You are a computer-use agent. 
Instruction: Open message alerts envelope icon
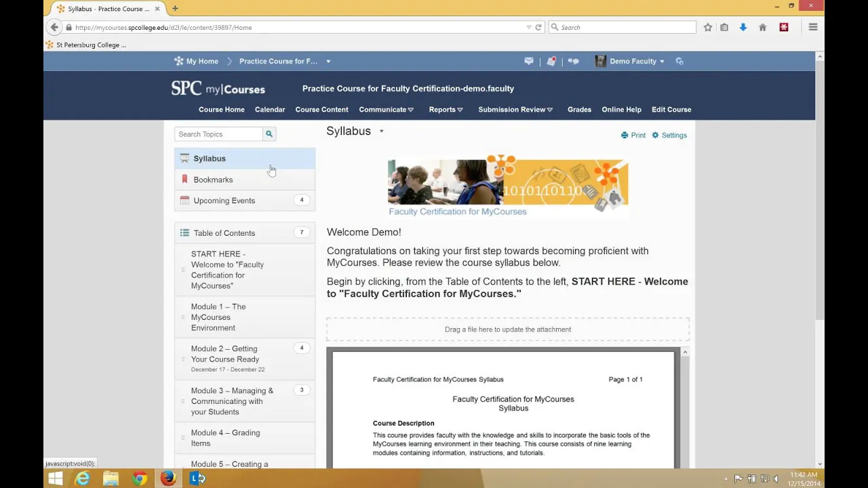(529, 61)
